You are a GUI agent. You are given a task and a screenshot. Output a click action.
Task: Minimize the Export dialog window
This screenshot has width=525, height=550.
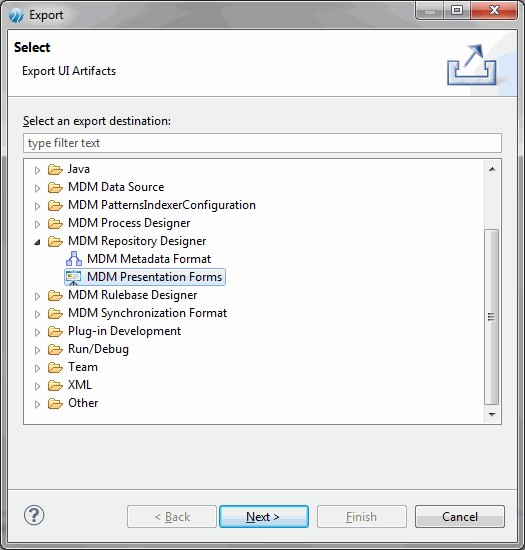coord(430,11)
